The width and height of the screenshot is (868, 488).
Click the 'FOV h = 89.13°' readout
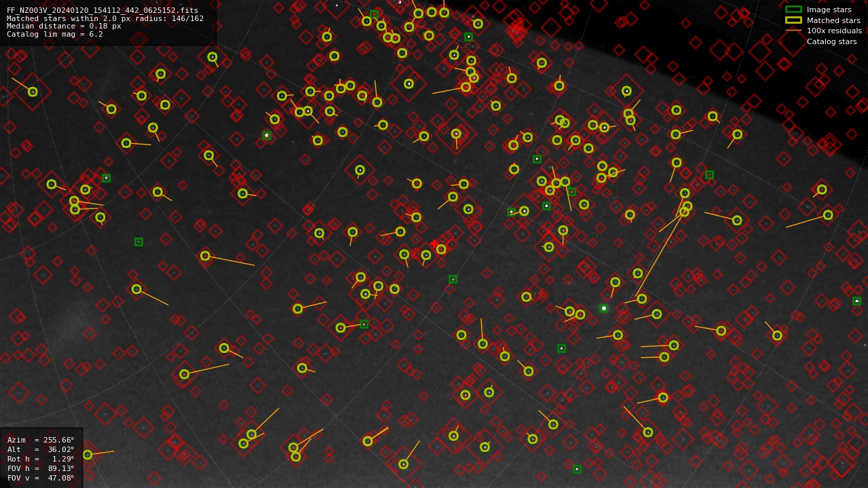(x=41, y=468)
